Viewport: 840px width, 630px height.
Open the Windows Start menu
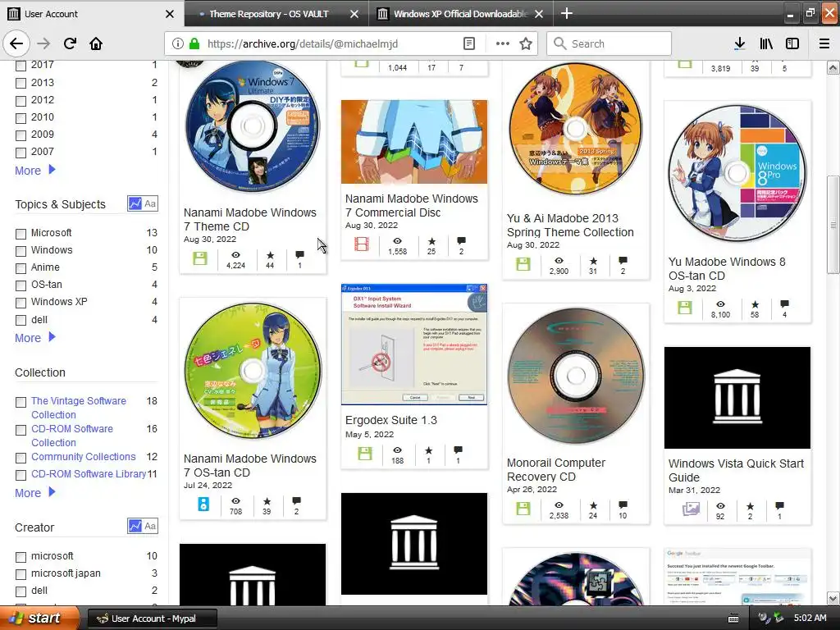pos(39,619)
